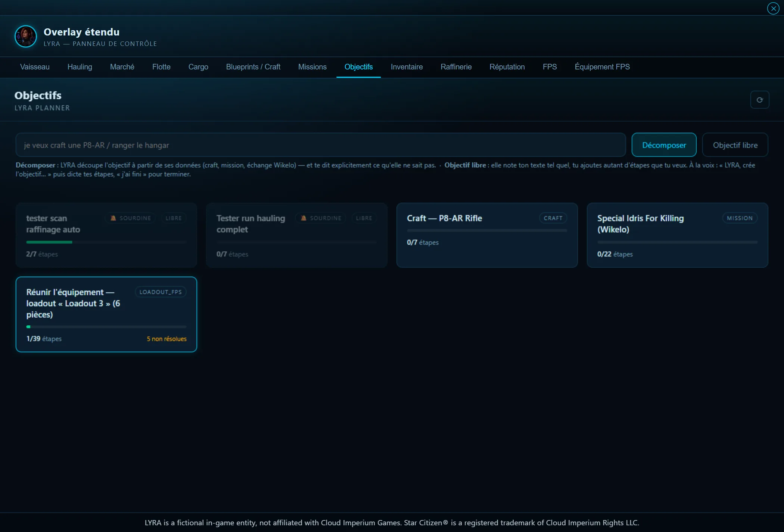Go to the Raffinerie tab
This screenshot has height=532, width=784.
pos(456,67)
